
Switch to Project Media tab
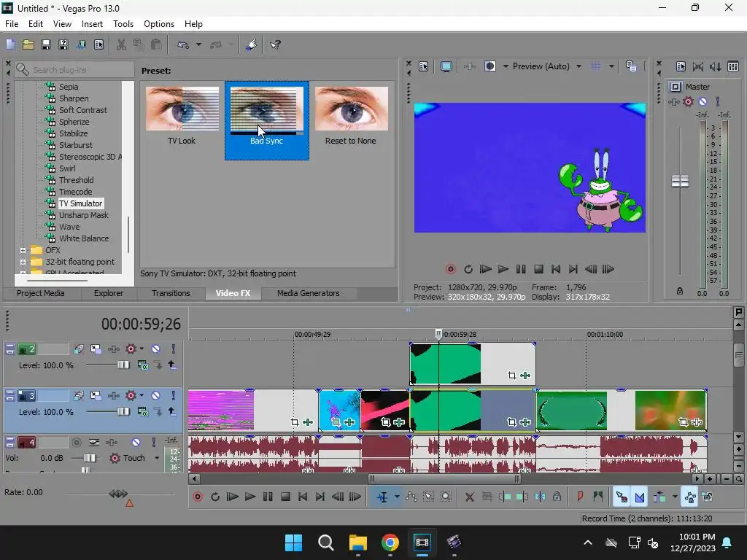[41, 293]
